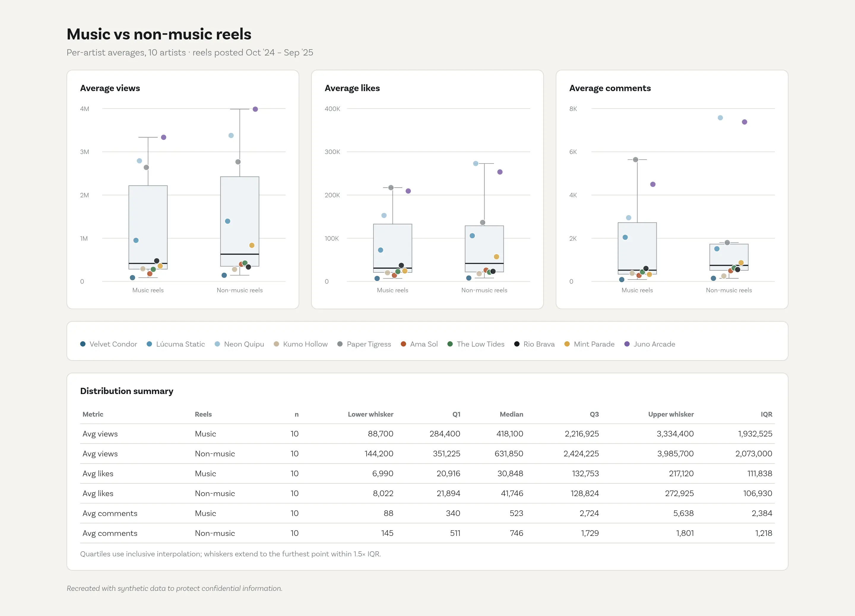Click the 2,216,925 Q3 value
Image resolution: width=855 pixels, height=616 pixels.
pyautogui.click(x=582, y=434)
